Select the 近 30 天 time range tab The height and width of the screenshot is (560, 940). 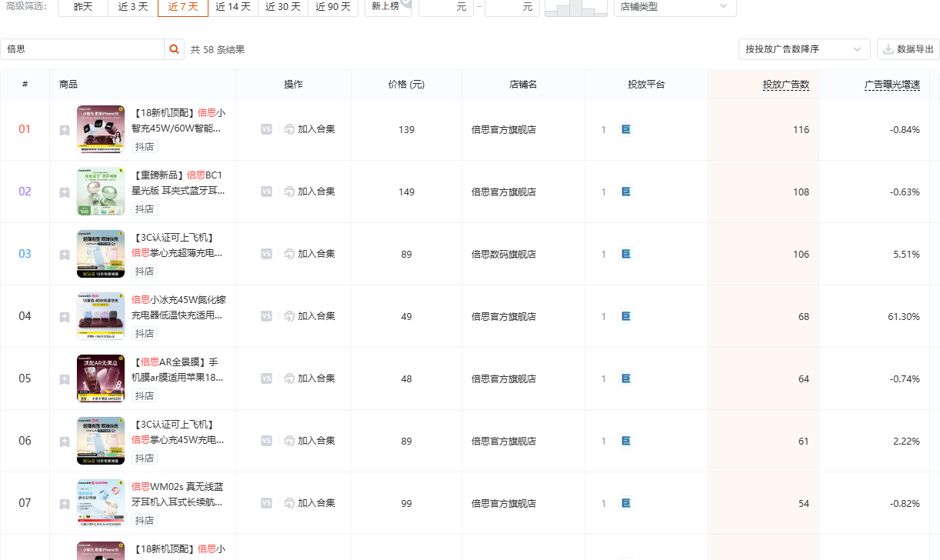tap(283, 7)
